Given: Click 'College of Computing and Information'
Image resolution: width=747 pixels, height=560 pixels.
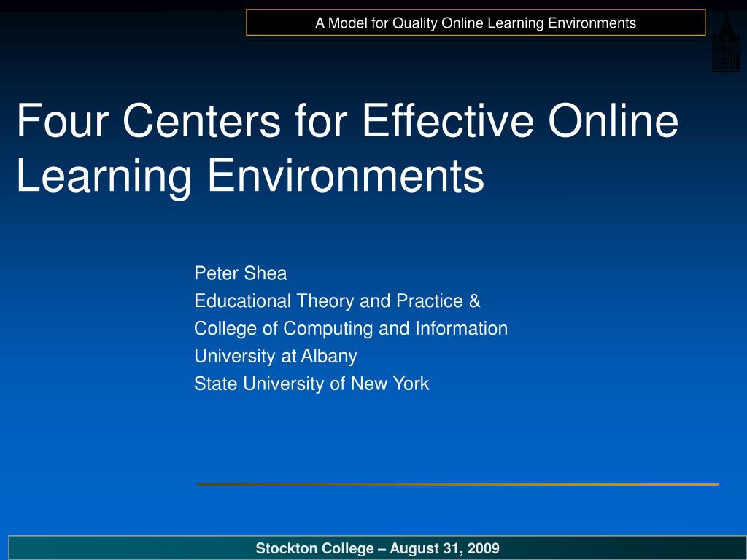Looking at the screenshot, I should pyautogui.click(x=351, y=329).
